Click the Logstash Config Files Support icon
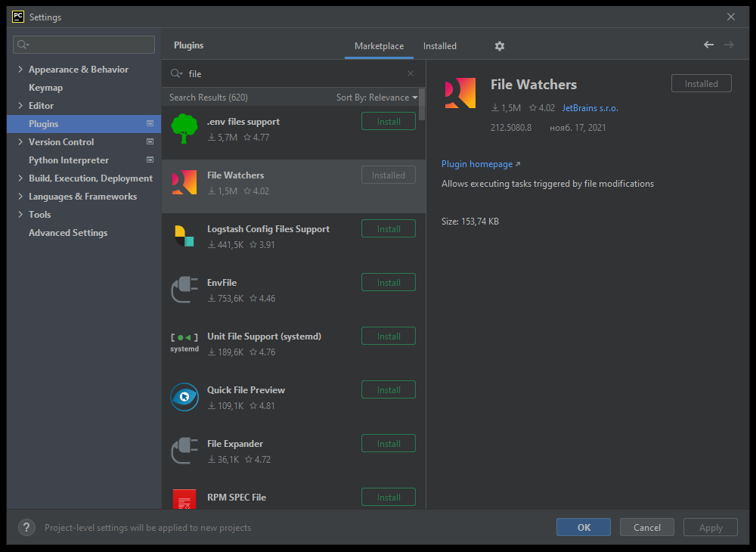The image size is (756, 552). (x=184, y=235)
